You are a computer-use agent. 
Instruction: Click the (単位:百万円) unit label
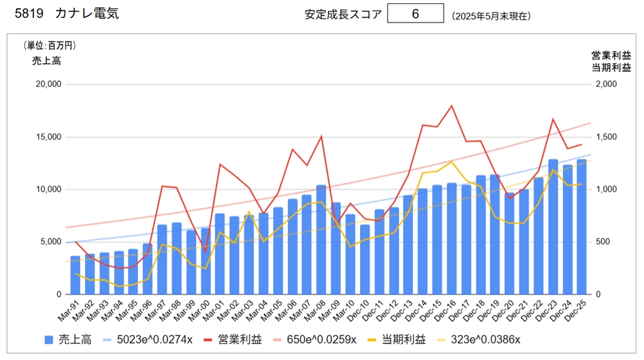pos(50,45)
